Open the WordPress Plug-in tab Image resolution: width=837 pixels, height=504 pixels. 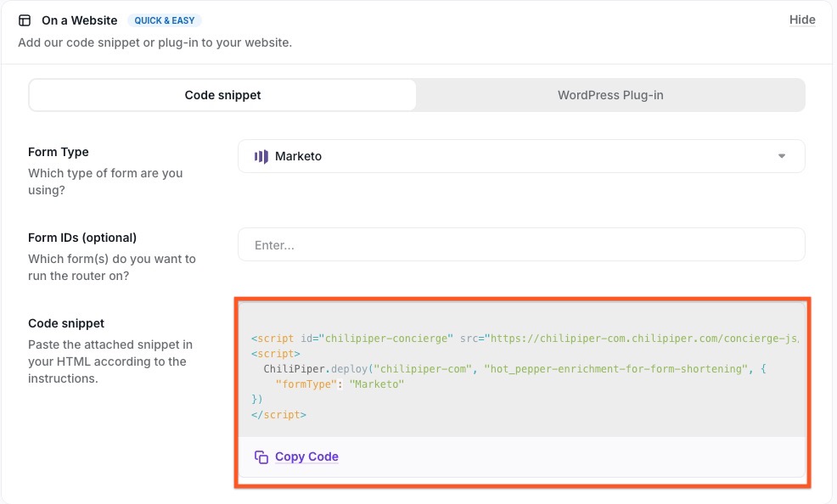point(609,95)
